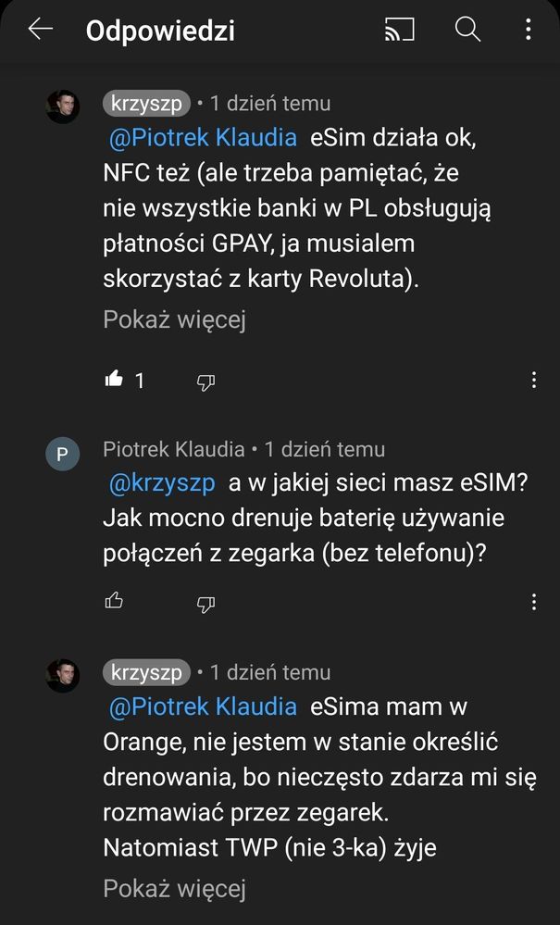Open krzyszp's avatar on last comment

point(63,675)
